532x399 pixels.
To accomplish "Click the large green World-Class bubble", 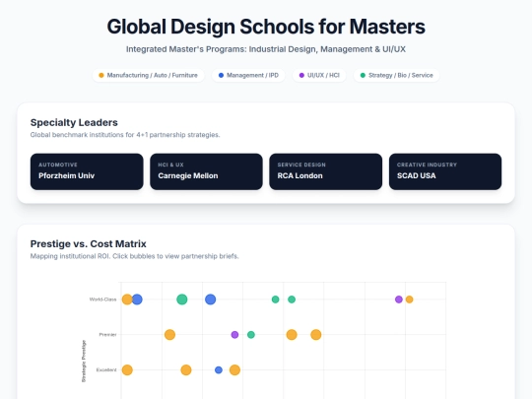I will coord(182,299).
